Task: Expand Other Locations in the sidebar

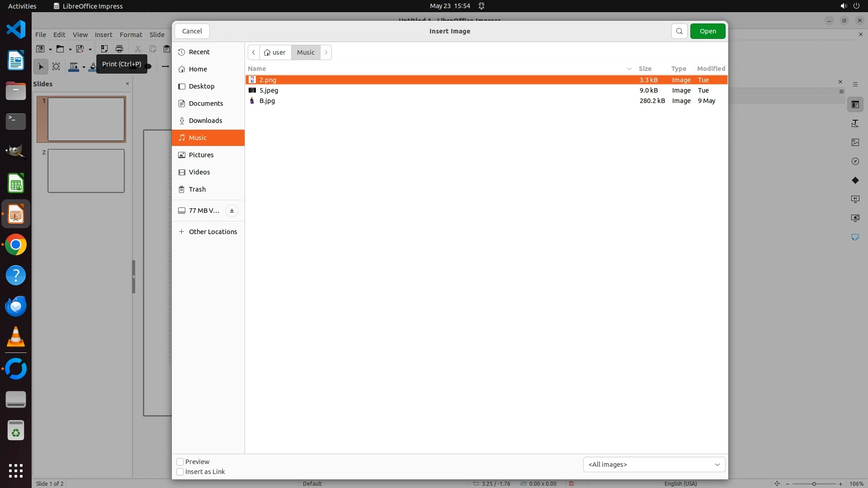Action: click(212, 232)
